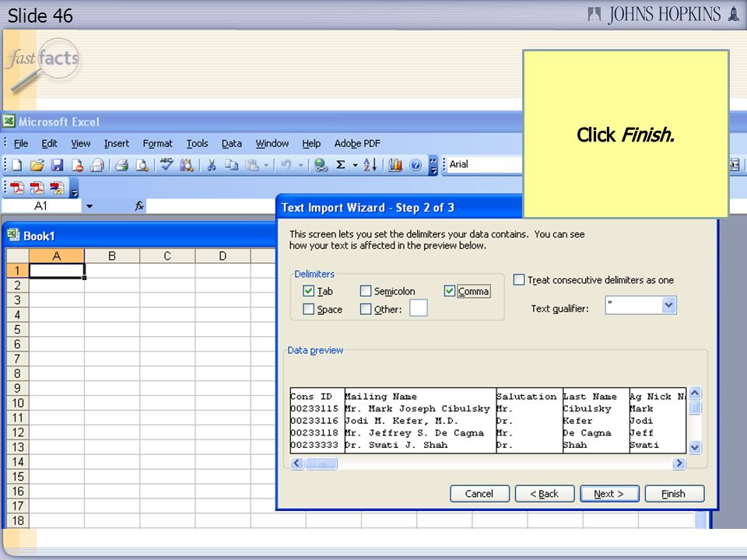Click the Finish button
The height and width of the screenshot is (560, 747).
pyautogui.click(x=674, y=494)
